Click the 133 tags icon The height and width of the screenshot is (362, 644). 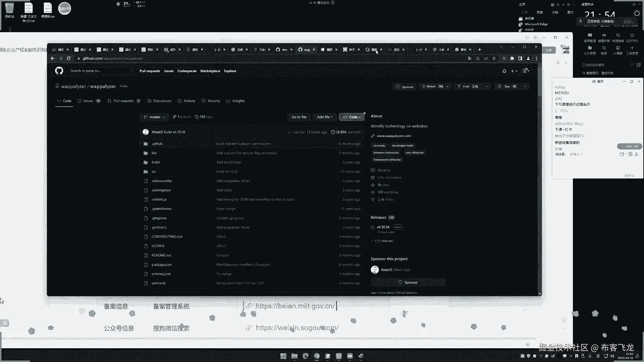coord(197,117)
